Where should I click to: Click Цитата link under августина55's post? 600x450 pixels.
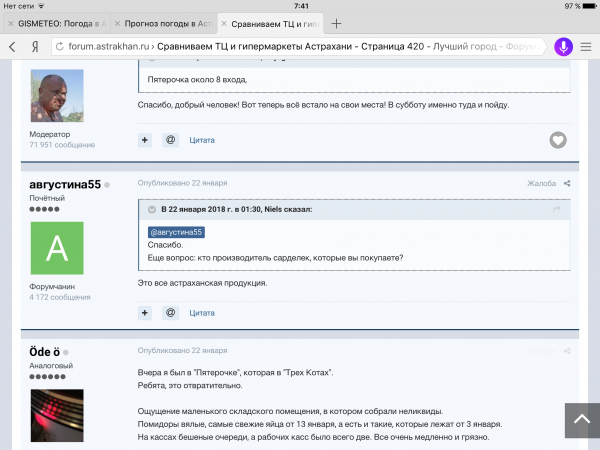click(x=202, y=313)
